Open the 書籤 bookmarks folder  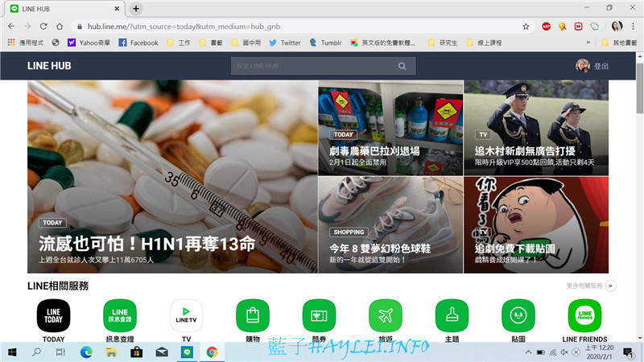coord(211,43)
